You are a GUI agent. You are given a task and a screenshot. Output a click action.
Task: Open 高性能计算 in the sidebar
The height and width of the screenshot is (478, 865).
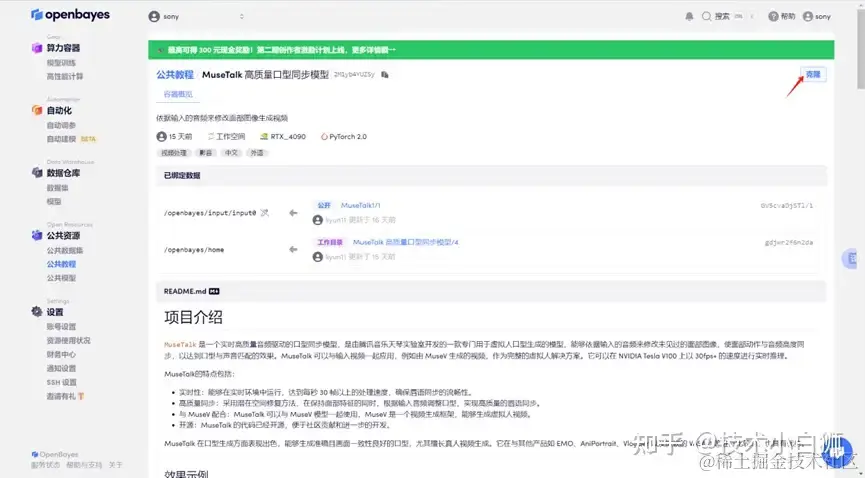[x=65, y=76]
